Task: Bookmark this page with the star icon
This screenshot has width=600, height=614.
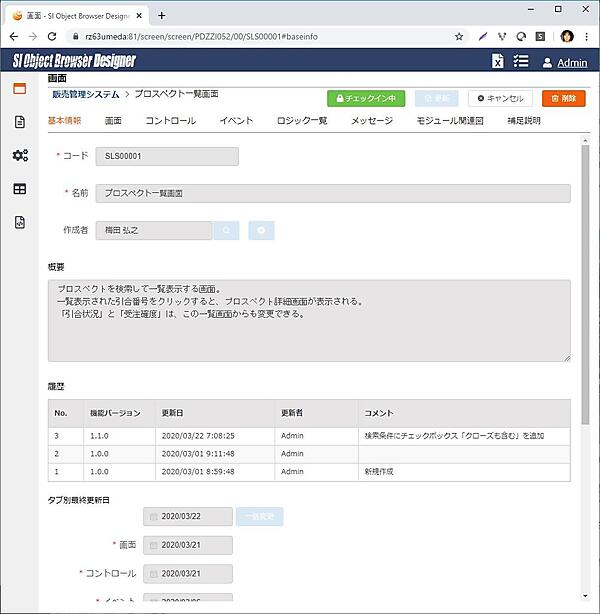Action: [x=459, y=36]
